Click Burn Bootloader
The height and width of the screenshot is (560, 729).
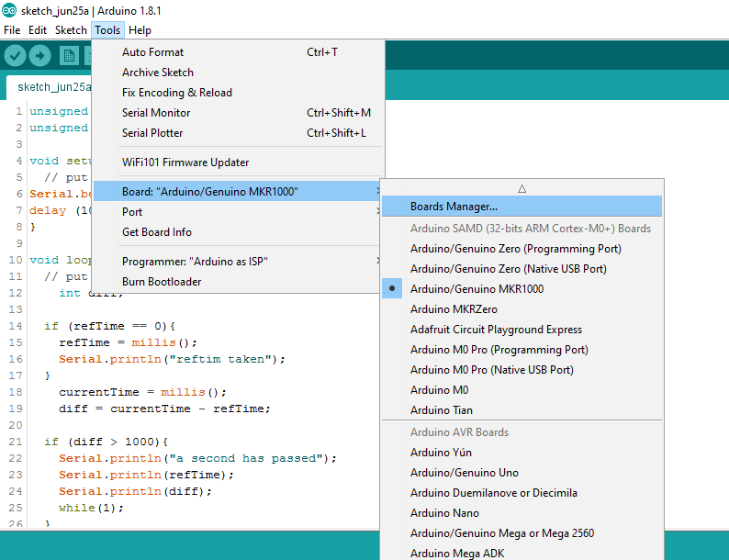tap(162, 282)
